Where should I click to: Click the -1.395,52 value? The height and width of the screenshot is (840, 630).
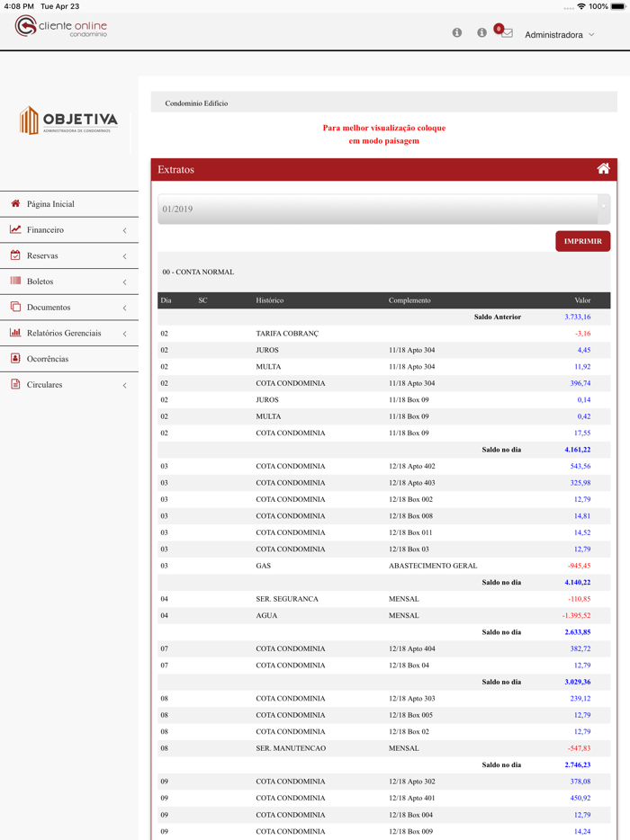576,615
